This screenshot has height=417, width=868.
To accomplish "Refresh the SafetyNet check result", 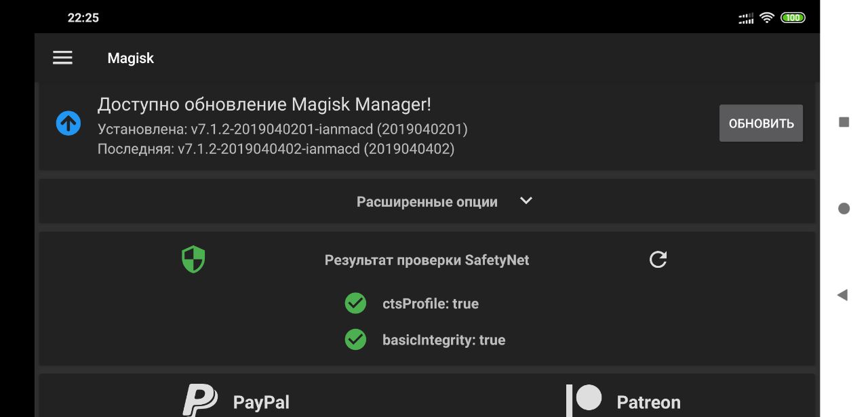I will [x=658, y=260].
